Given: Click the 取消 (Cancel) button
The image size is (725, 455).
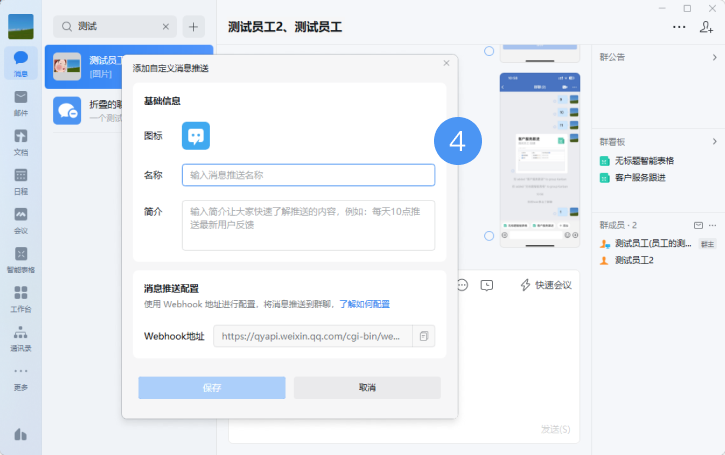Looking at the screenshot, I should tap(367, 388).
